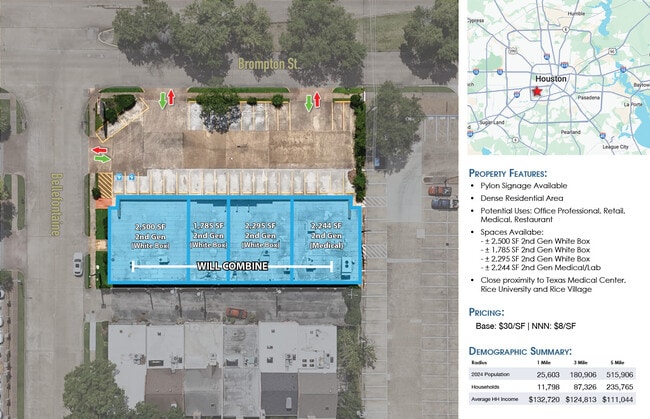Click the left driveway arrows below Brompton St
This screenshot has height=419, width=650.
167,98
